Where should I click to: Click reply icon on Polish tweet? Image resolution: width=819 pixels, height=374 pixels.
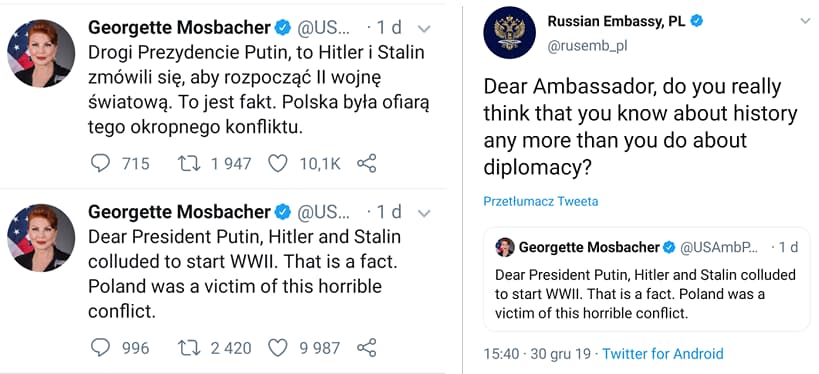pos(100,164)
